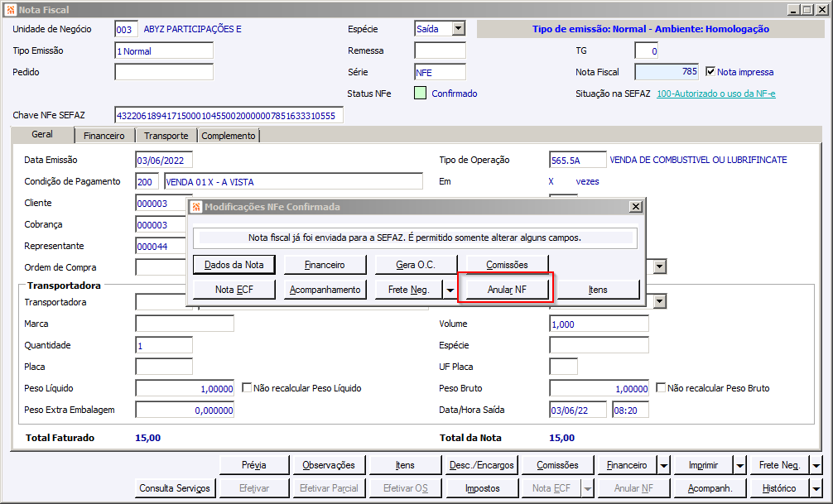Open the Espécie Saída dropdown
The image size is (833, 504).
click(x=459, y=29)
